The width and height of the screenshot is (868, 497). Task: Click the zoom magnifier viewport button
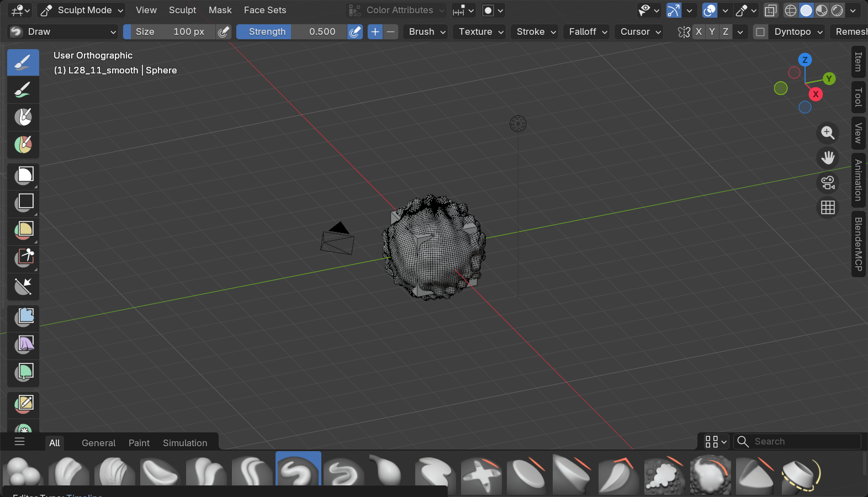click(828, 133)
